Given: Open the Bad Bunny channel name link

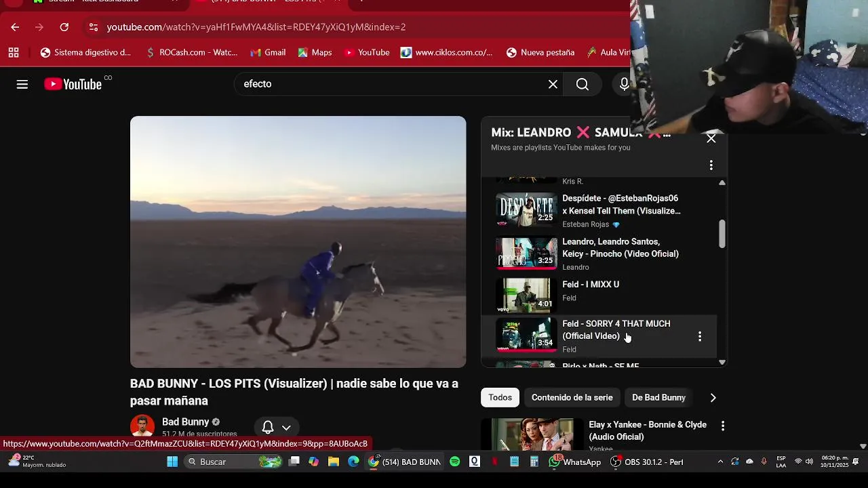Looking at the screenshot, I should click(185, 422).
